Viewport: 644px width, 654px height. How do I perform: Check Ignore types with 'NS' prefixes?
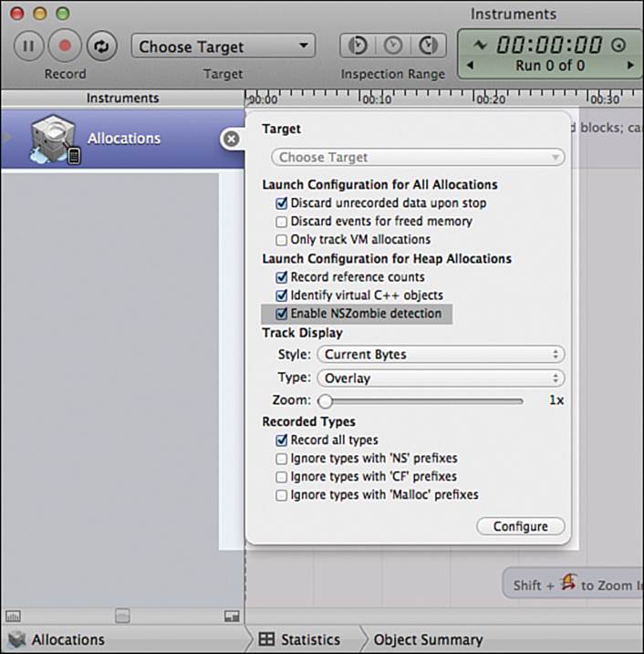tap(282, 459)
